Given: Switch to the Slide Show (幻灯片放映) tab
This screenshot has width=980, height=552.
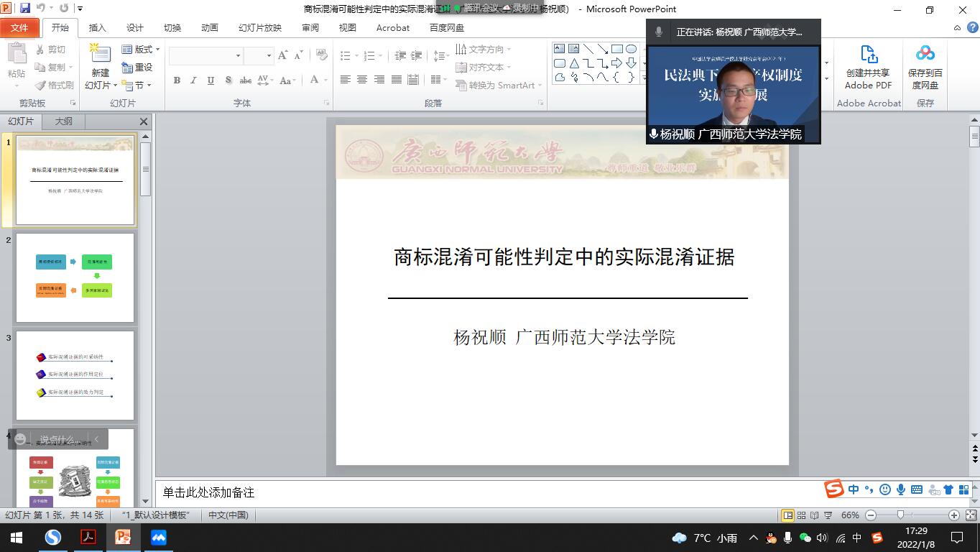Looking at the screenshot, I should click(260, 28).
